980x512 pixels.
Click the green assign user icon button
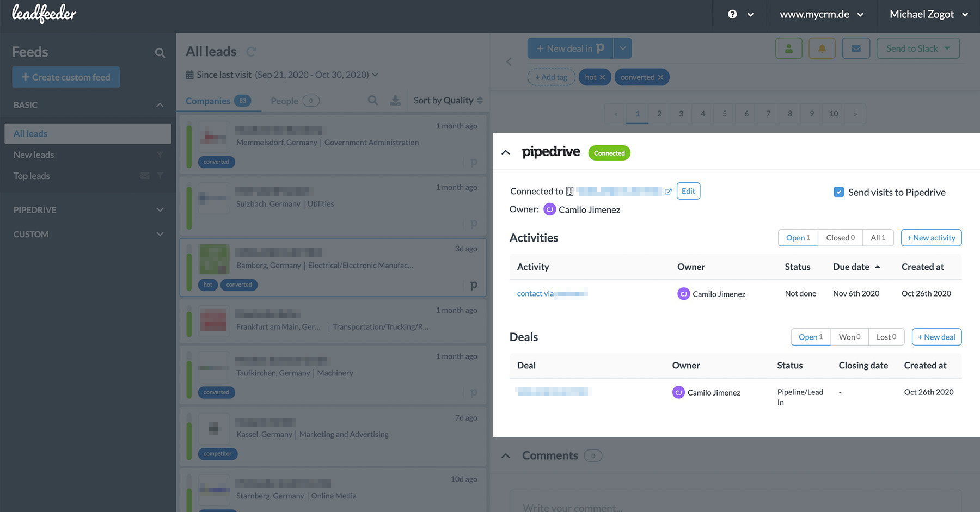(x=788, y=48)
